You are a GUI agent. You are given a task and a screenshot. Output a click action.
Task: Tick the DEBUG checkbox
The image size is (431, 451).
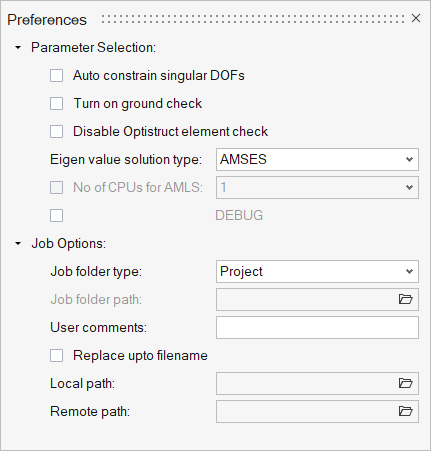pyautogui.click(x=56, y=215)
